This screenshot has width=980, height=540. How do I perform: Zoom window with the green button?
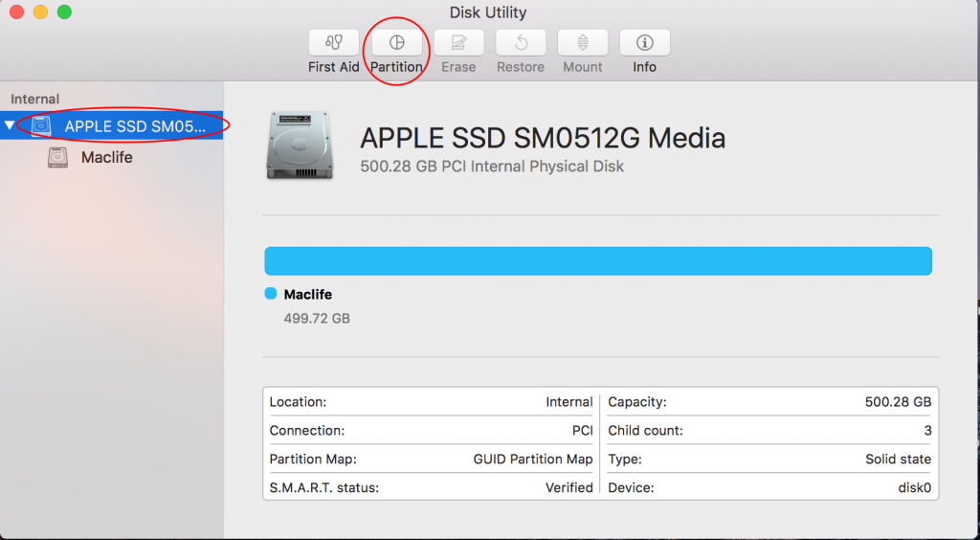click(x=64, y=11)
